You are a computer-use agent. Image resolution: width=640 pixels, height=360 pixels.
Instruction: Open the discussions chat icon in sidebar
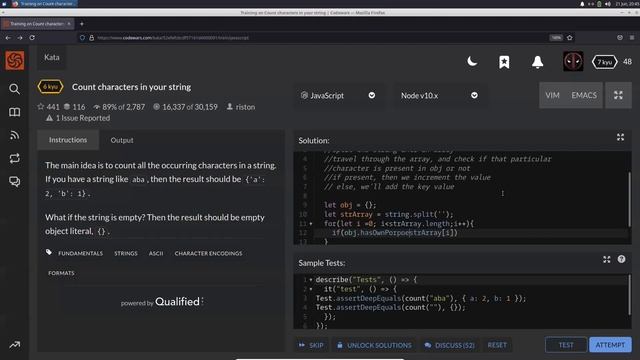tap(15, 181)
